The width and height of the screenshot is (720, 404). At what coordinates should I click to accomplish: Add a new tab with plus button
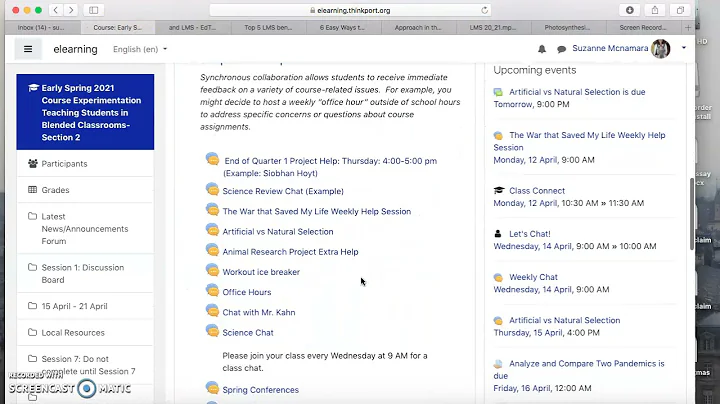tap(688, 28)
